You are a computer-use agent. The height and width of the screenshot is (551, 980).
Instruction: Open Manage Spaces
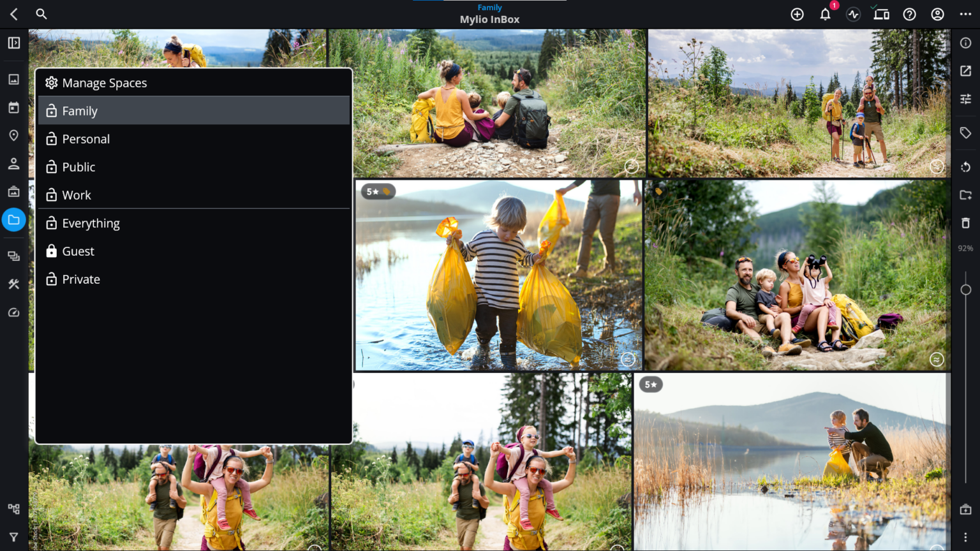(x=104, y=82)
